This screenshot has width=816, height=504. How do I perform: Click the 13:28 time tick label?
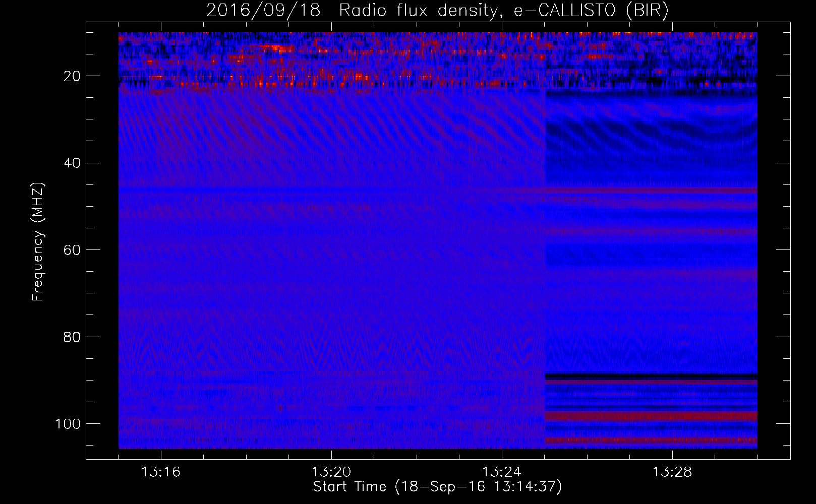point(672,472)
